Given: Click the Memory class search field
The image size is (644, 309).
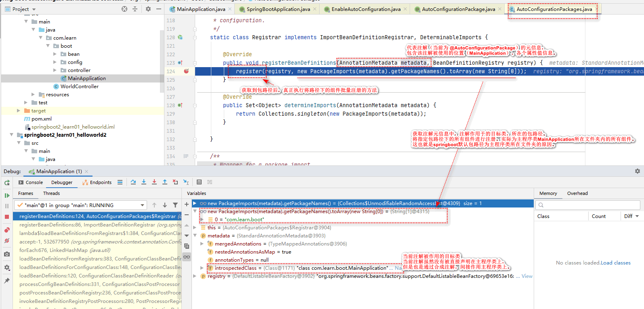Looking at the screenshot, I should point(587,205).
